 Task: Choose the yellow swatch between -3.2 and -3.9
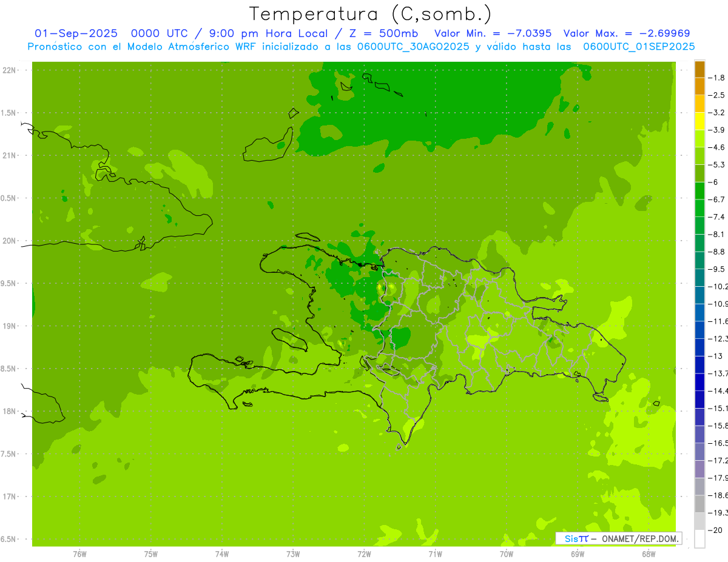[x=699, y=121]
